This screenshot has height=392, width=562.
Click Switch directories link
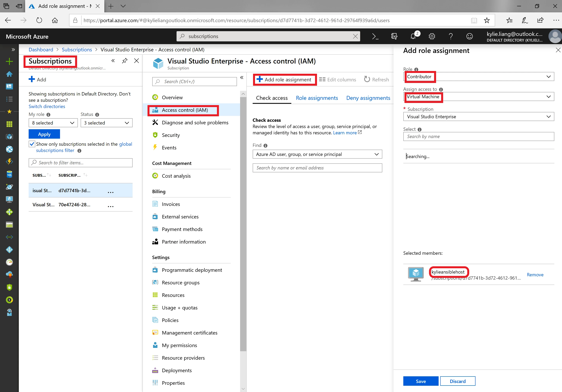47,106
